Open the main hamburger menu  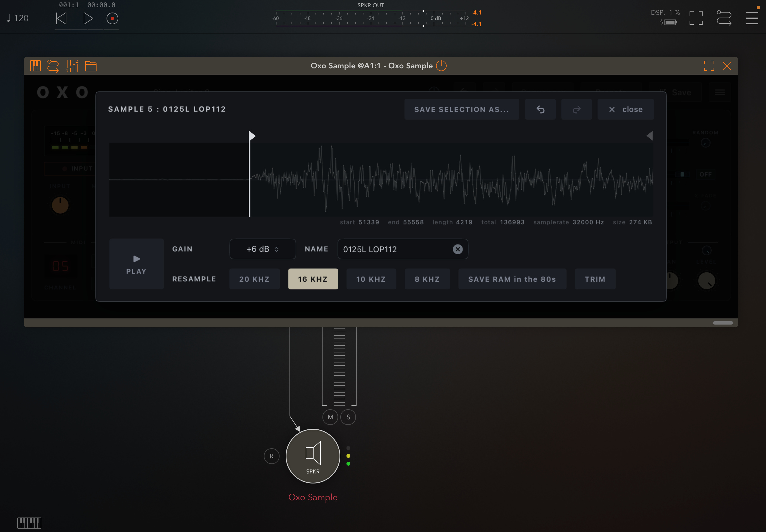(x=752, y=18)
